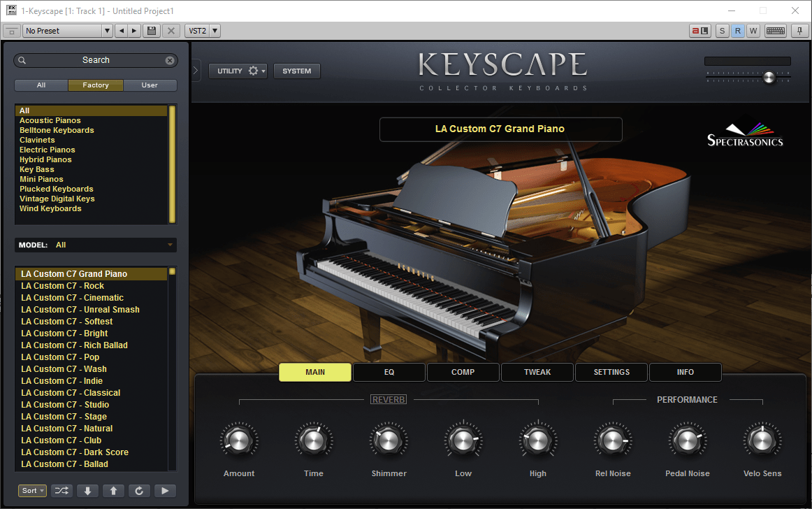Click the Shimmer knob
This screenshot has height=509, width=812.
click(389, 441)
